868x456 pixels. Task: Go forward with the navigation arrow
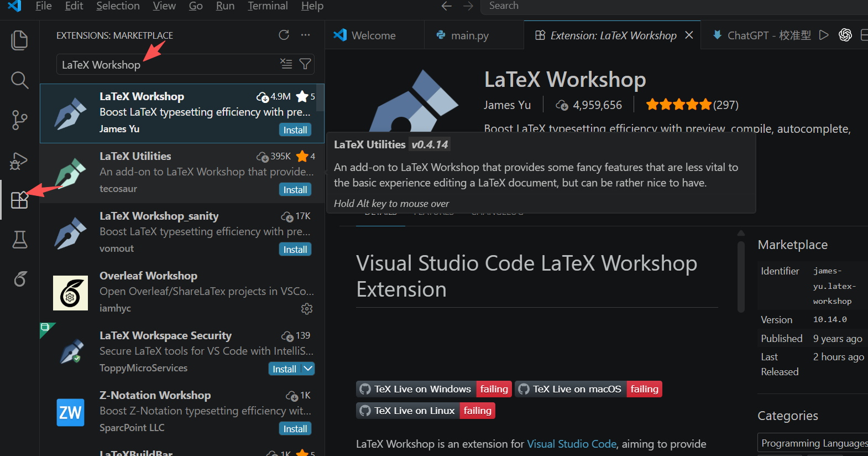pyautogui.click(x=468, y=6)
